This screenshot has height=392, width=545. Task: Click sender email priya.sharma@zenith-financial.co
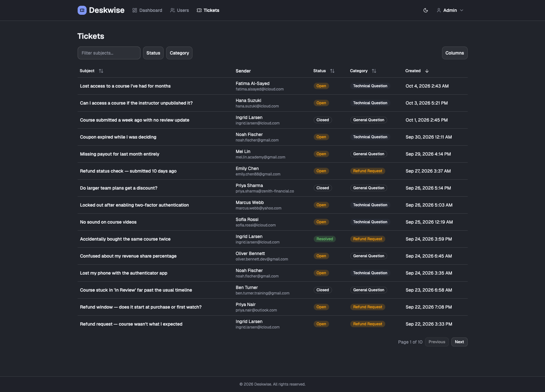coord(265,191)
